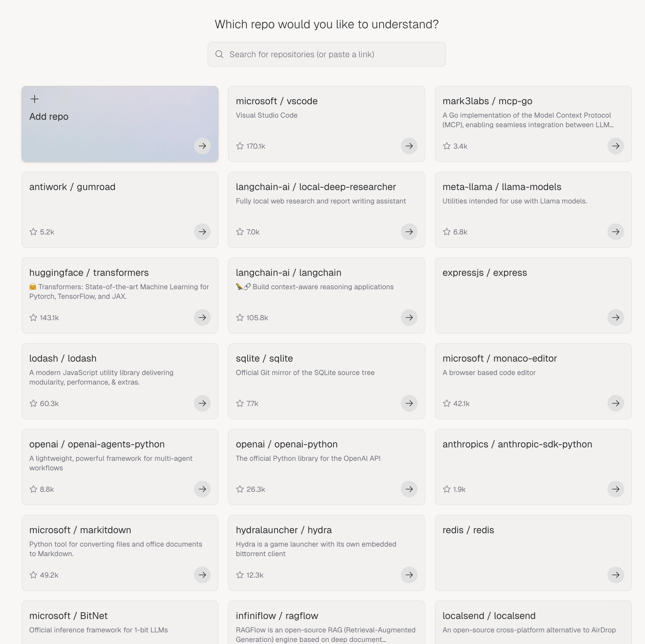Viewport: 645px width, 644px height.
Task: Select the lodash / lodash repo card
Action: pos(120,381)
